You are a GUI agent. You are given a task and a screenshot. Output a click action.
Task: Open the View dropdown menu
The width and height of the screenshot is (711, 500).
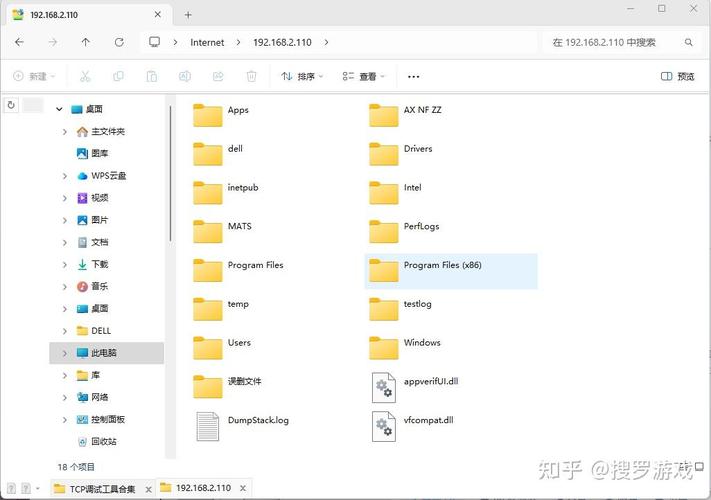coord(363,76)
